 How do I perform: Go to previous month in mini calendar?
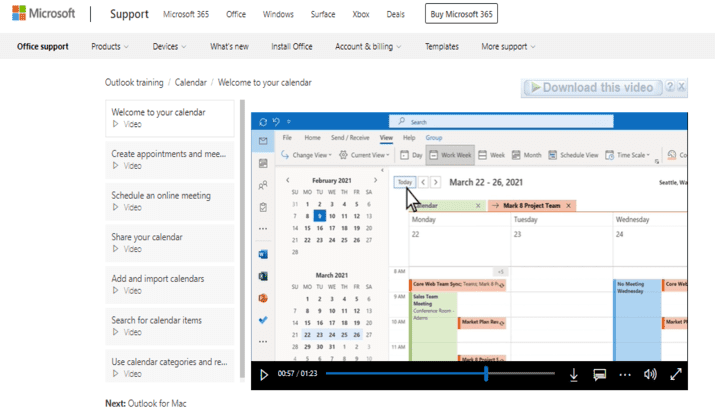pyautogui.click(x=288, y=180)
